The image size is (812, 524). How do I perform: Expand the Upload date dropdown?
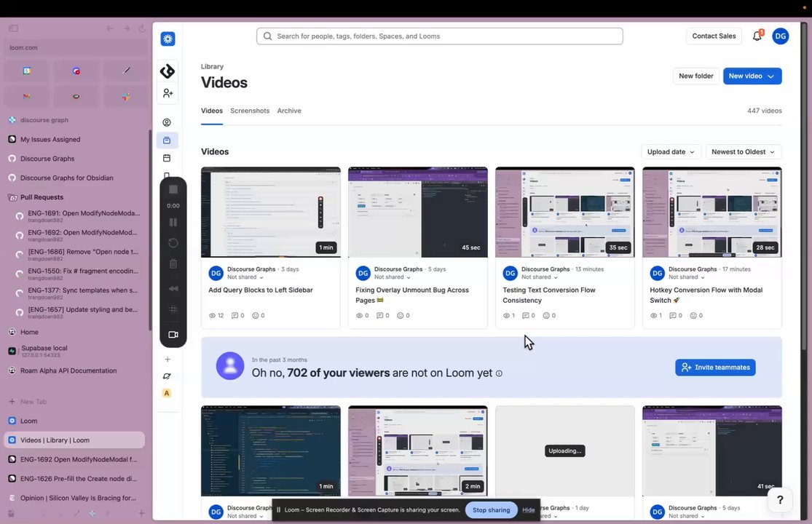click(671, 151)
